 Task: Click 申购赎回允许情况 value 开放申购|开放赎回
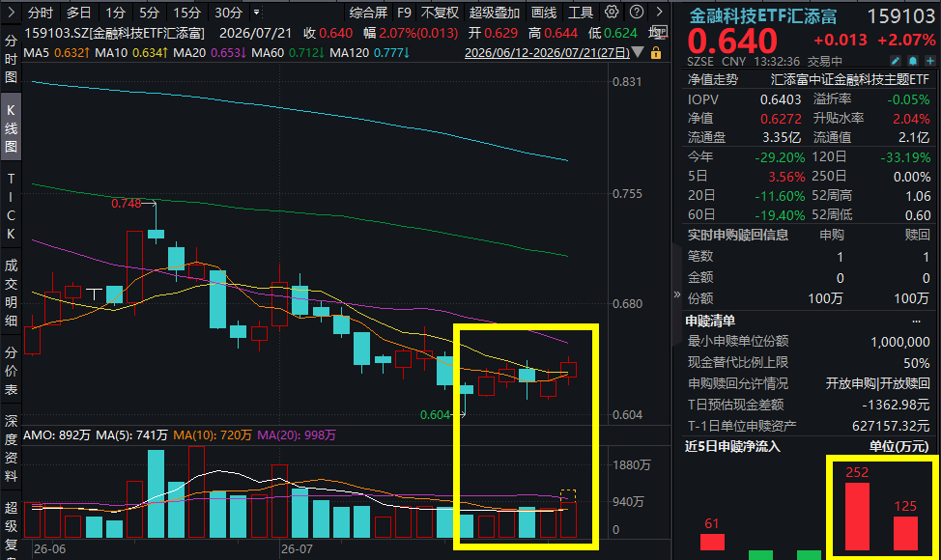coord(877,383)
